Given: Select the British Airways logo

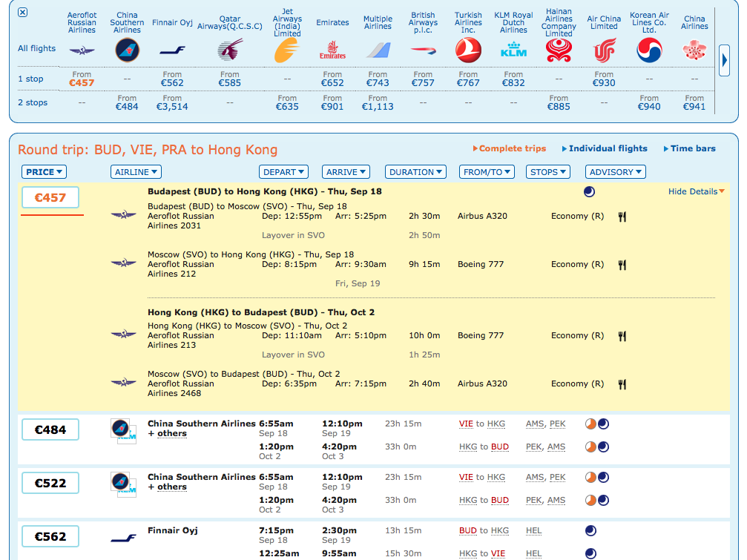Looking at the screenshot, I should pos(423,50).
